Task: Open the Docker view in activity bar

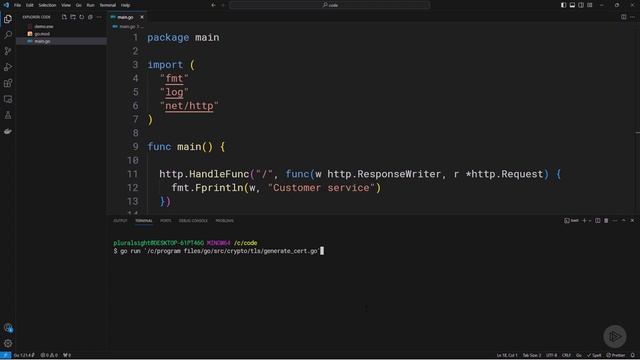Action: tap(8, 131)
